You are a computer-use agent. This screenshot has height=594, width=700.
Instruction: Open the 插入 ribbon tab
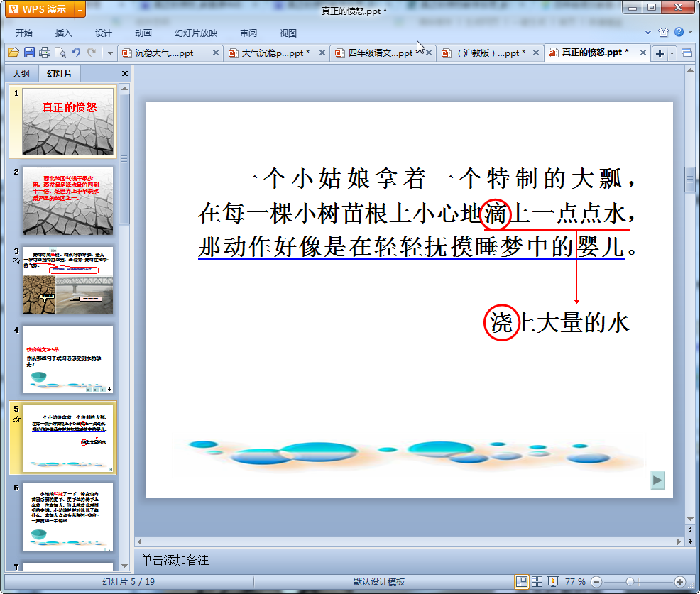tap(63, 33)
